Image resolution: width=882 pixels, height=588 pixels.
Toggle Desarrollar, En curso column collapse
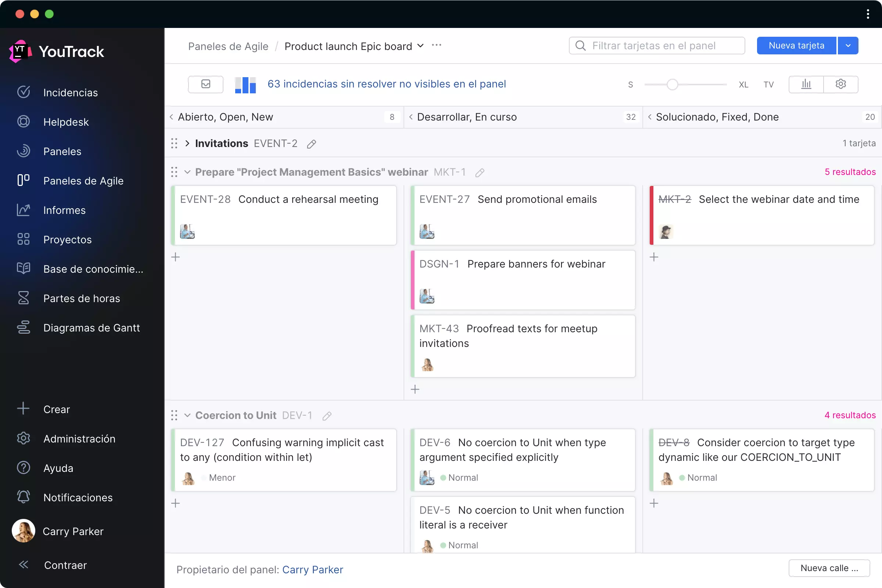[x=411, y=117]
